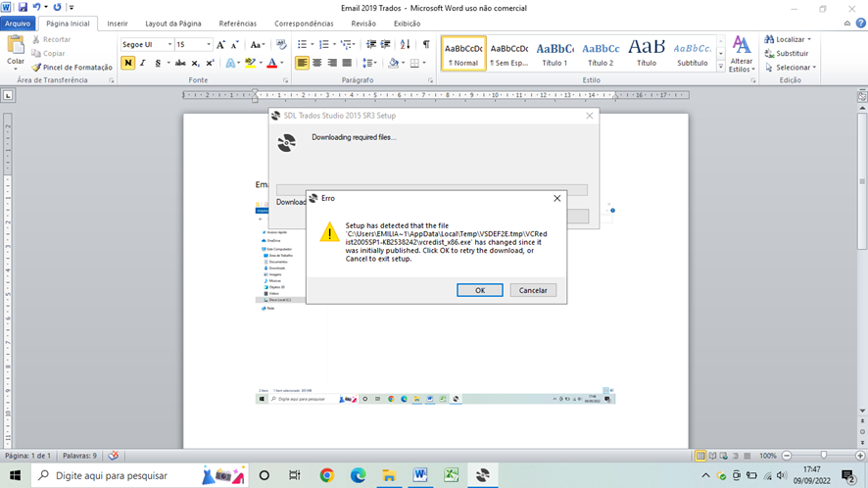This screenshot has width=868, height=488.
Task: Toggle superscript formatting
Action: 210,63
